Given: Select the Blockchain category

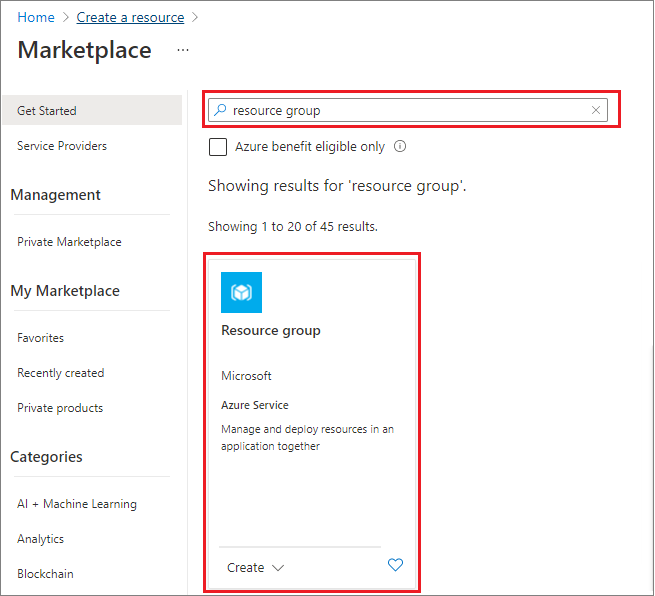Looking at the screenshot, I should [45, 574].
